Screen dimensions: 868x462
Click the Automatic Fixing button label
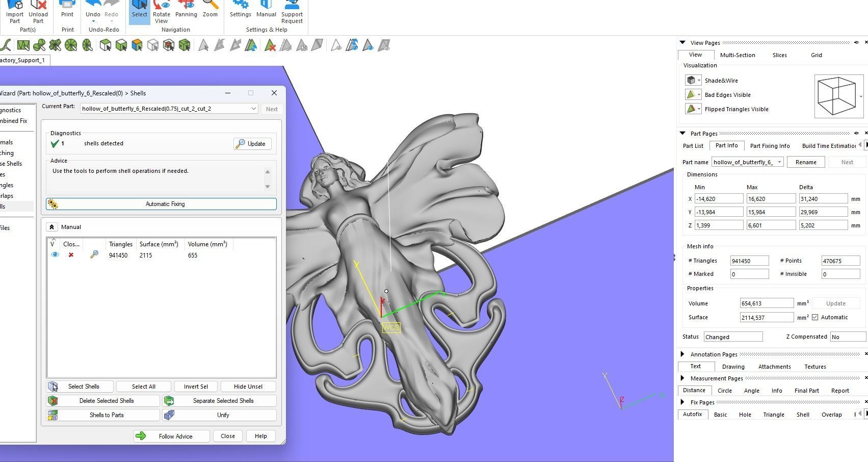(165, 204)
